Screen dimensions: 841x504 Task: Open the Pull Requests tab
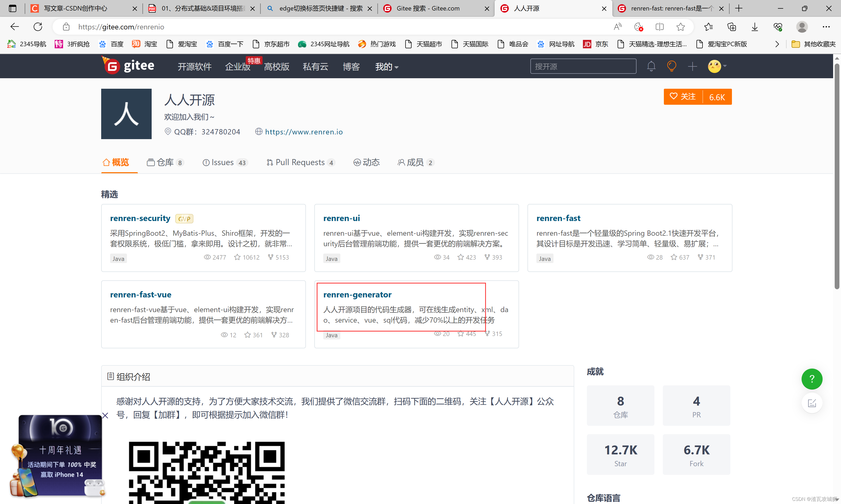300,162
